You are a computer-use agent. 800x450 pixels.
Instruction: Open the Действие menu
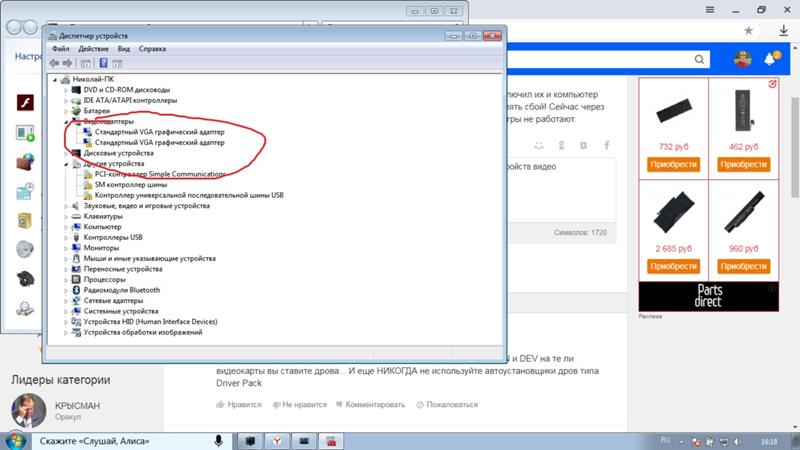93,49
